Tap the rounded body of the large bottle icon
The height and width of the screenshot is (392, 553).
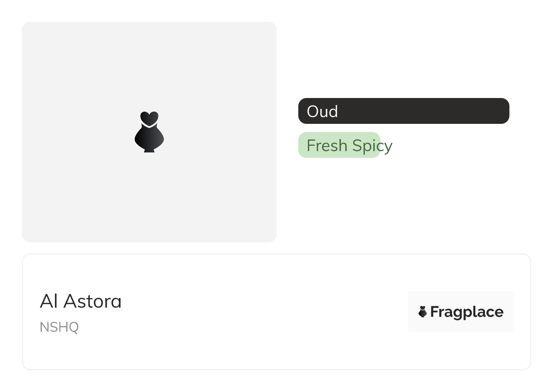point(149,138)
